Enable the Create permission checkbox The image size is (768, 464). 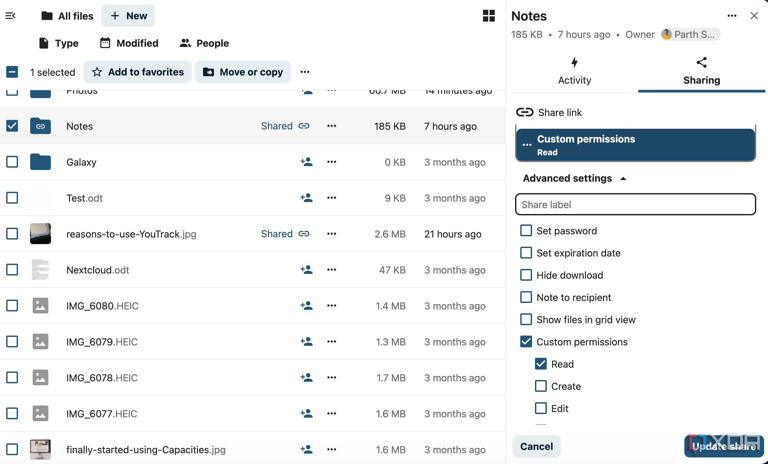[541, 386]
